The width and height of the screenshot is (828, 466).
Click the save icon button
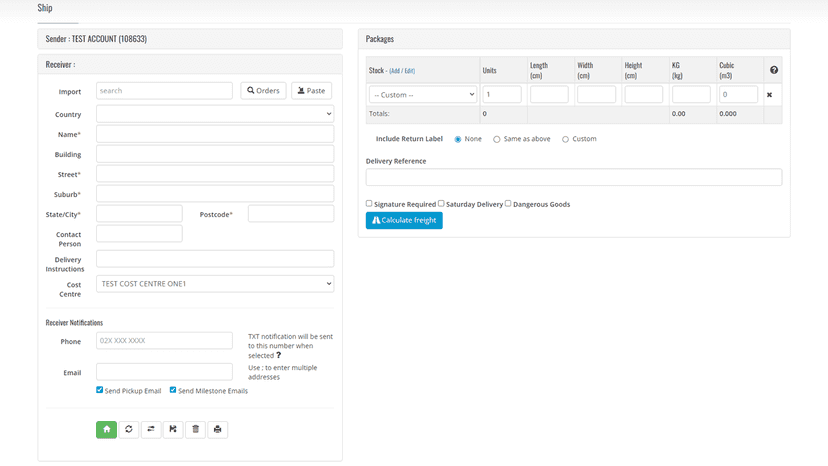(173, 430)
